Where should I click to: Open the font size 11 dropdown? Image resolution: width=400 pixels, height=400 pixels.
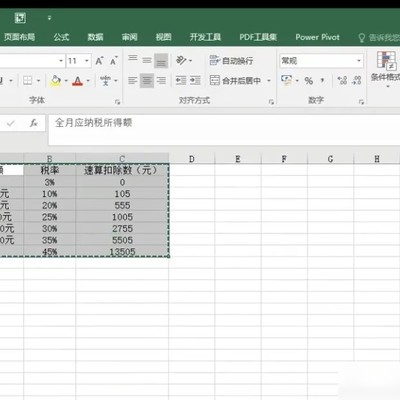click(x=87, y=61)
